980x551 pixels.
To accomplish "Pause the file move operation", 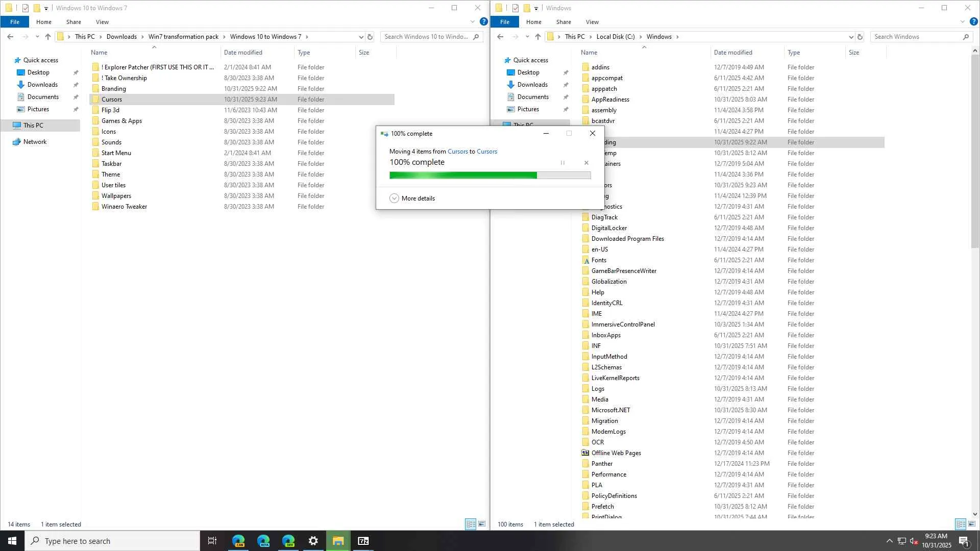I will pyautogui.click(x=562, y=163).
